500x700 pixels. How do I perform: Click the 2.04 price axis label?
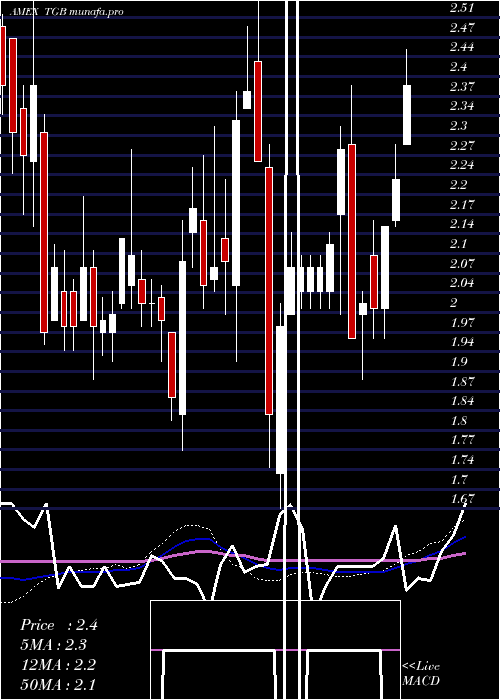[x=462, y=283]
